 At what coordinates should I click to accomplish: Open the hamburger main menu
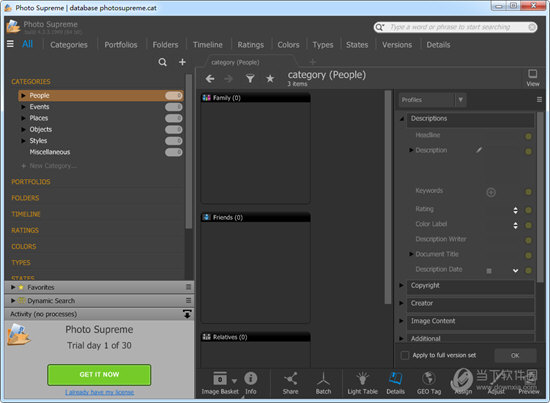coord(10,44)
